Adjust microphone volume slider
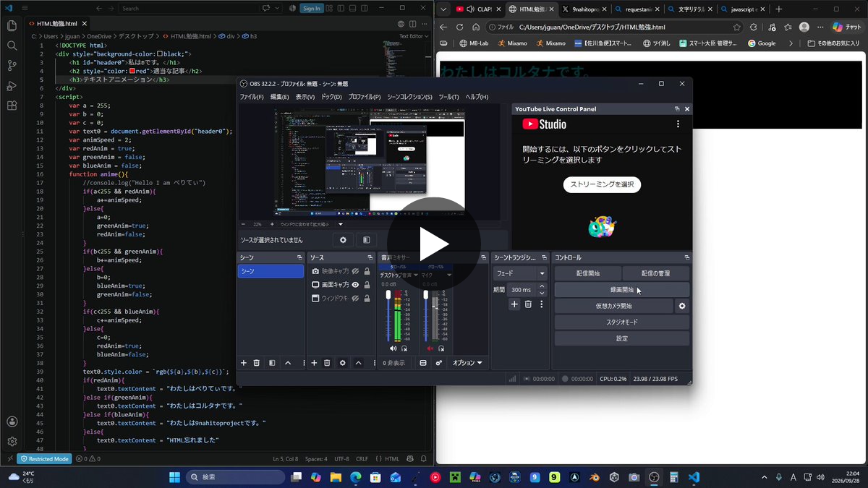The height and width of the screenshot is (488, 868). 425,316
